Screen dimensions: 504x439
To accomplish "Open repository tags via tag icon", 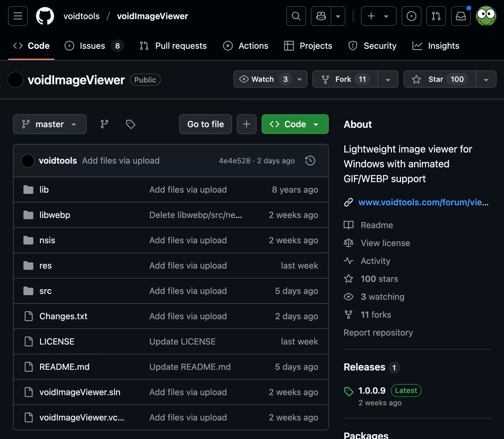I will [x=130, y=124].
